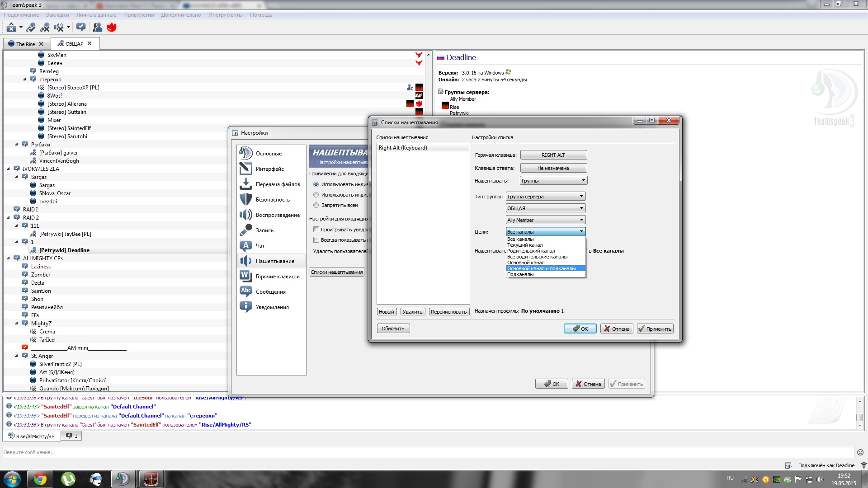Image resolution: width=868 pixels, height=488 pixels.
Task: Choose Основной канал и подканалы option
Action: click(541, 268)
